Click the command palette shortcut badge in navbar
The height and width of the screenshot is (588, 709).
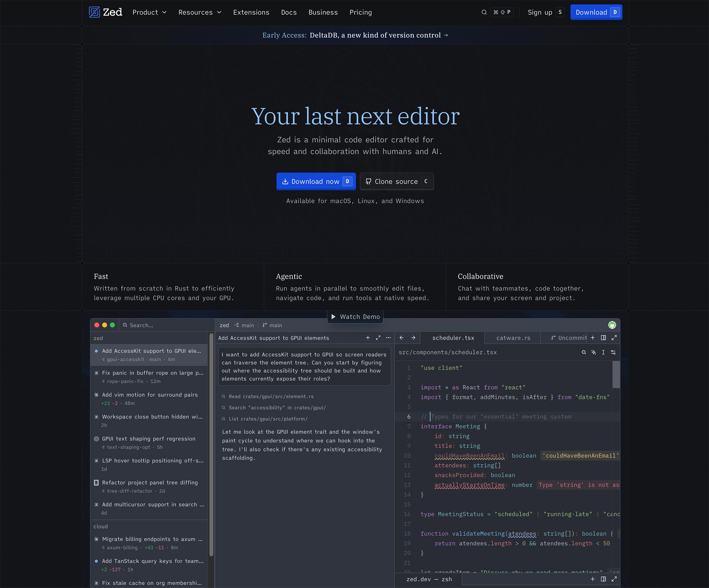click(x=502, y=12)
